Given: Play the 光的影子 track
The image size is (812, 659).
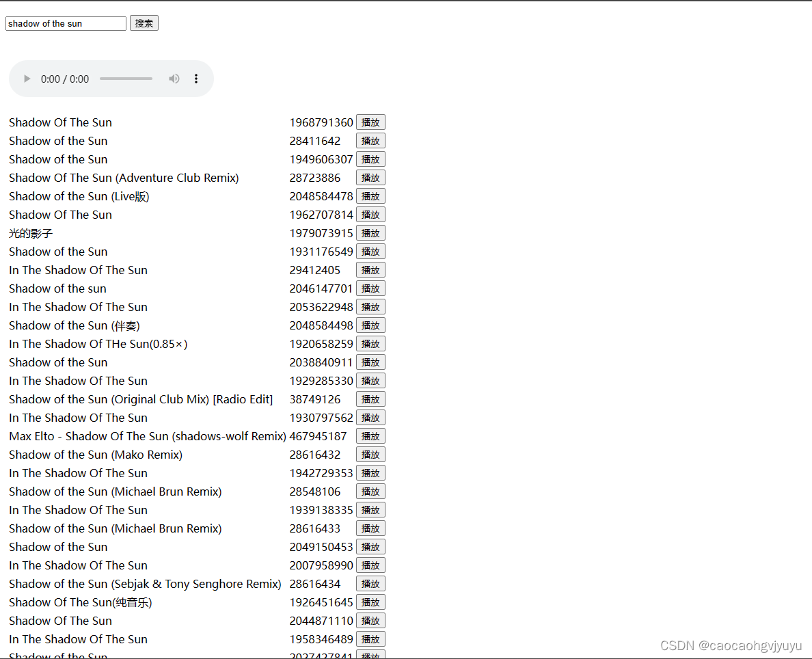Looking at the screenshot, I should 370,233.
